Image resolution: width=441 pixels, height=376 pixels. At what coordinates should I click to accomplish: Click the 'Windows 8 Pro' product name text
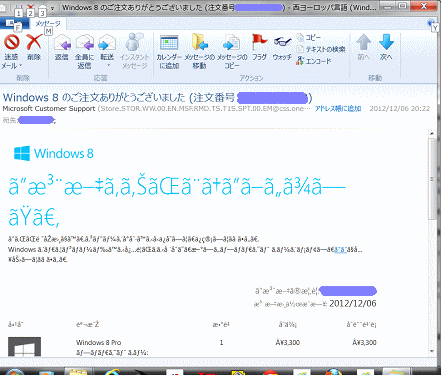[98, 342]
